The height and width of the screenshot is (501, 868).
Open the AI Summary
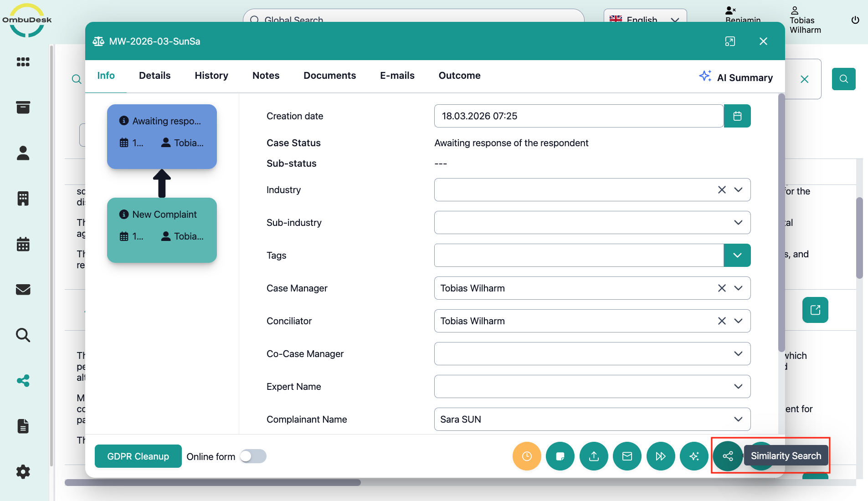click(x=736, y=77)
